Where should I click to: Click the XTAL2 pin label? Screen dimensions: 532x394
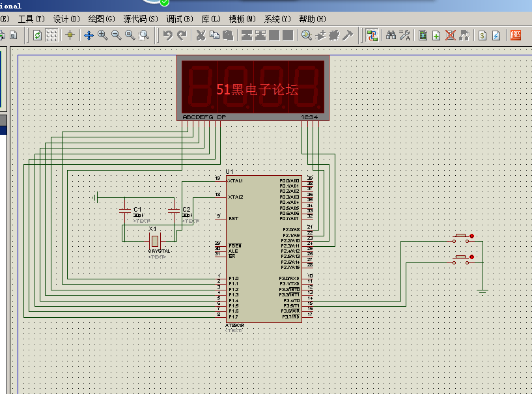pyautogui.click(x=236, y=197)
